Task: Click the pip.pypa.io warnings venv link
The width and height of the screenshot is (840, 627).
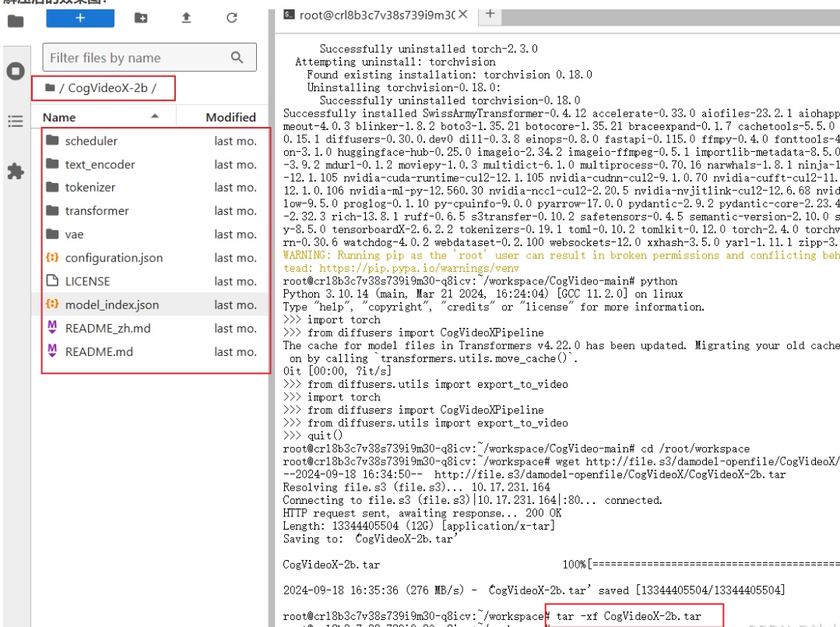Action: (419, 268)
